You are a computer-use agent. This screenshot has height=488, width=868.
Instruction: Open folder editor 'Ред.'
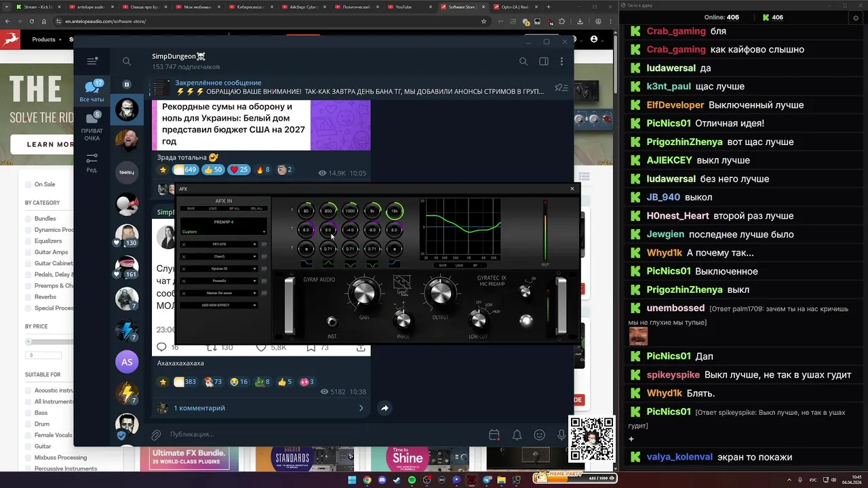coord(92,163)
